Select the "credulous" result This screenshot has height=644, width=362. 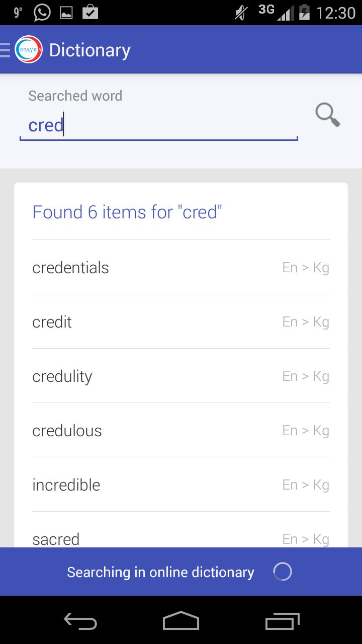[180, 431]
